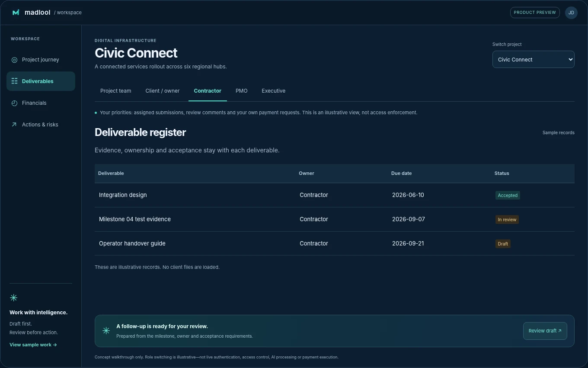This screenshot has width=588, height=368.
Task: Switch to the Client / owner tab
Action: coord(163,91)
